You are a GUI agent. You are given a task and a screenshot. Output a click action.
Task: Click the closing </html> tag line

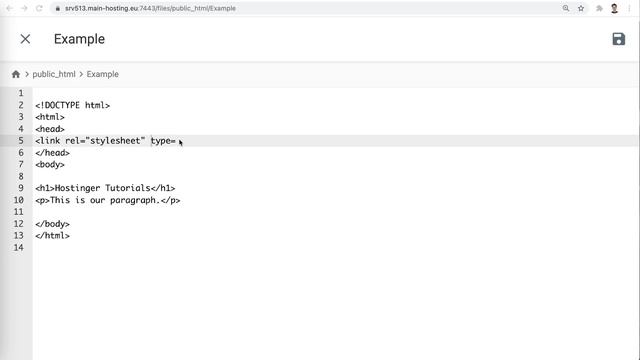52,236
